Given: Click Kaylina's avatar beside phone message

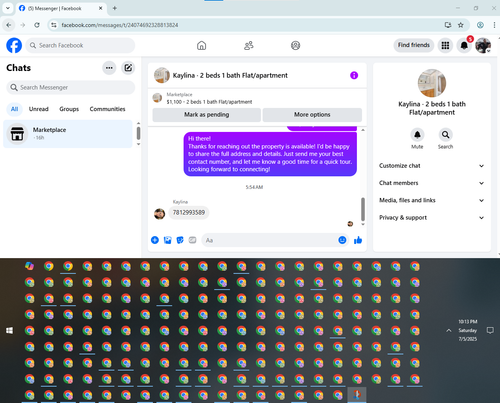Looking at the screenshot, I should (x=159, y=214).
